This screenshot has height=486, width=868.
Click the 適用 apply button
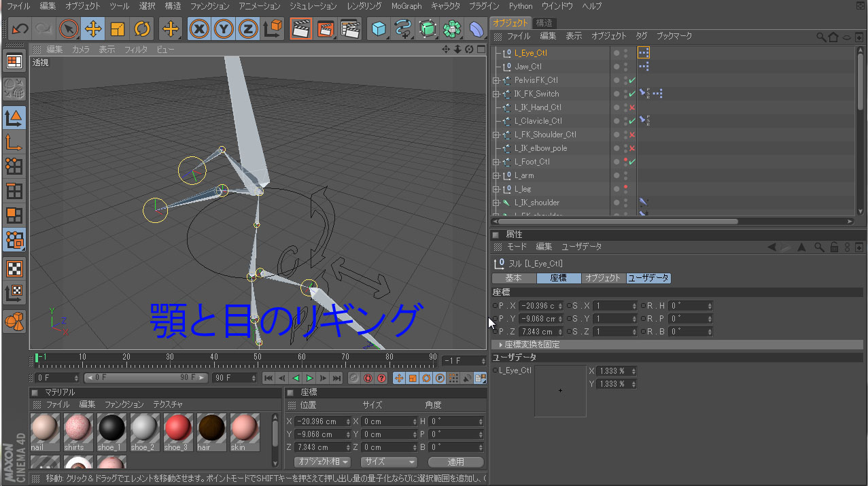[x=455, y=462]
